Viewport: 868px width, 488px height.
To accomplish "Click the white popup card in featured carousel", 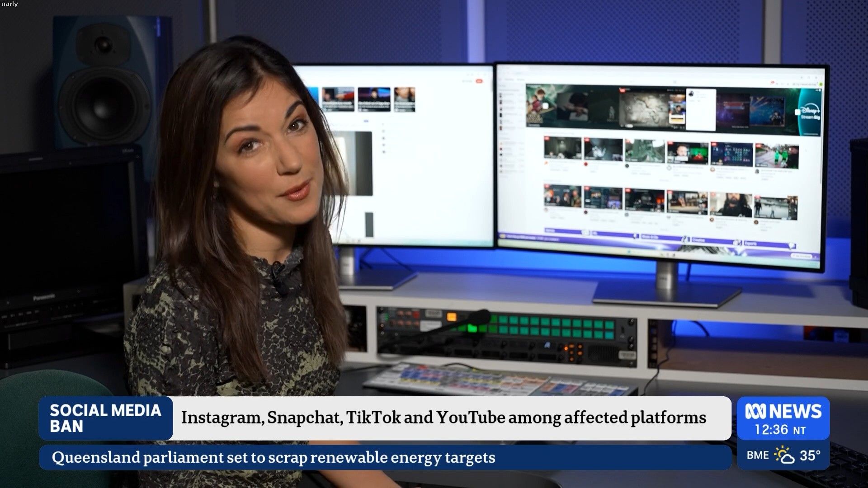I will pyautogui.click(x=701, y=109).
